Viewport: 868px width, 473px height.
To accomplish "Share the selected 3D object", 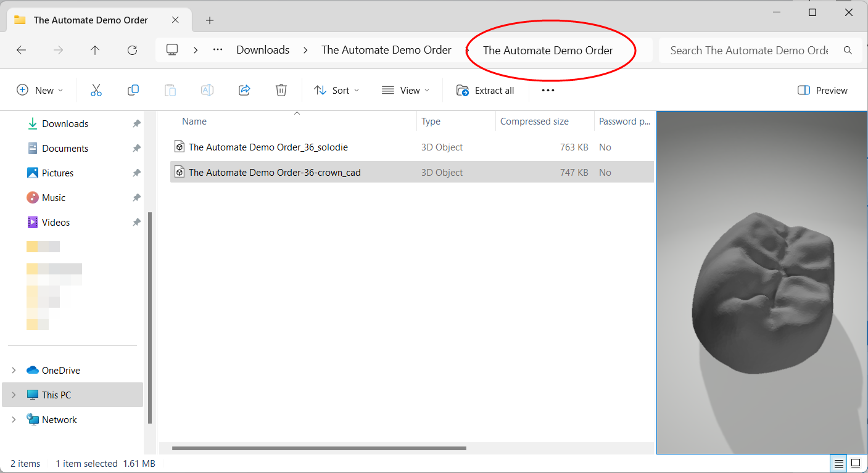I will pyautogui.click(x=244, y=90).
